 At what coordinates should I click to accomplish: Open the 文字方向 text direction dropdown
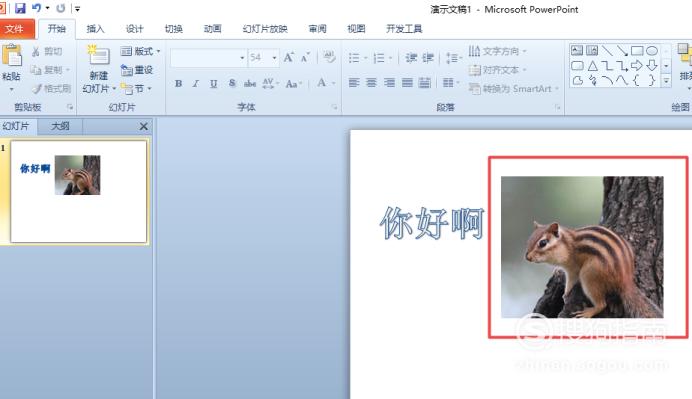click(x=497, y=51)
